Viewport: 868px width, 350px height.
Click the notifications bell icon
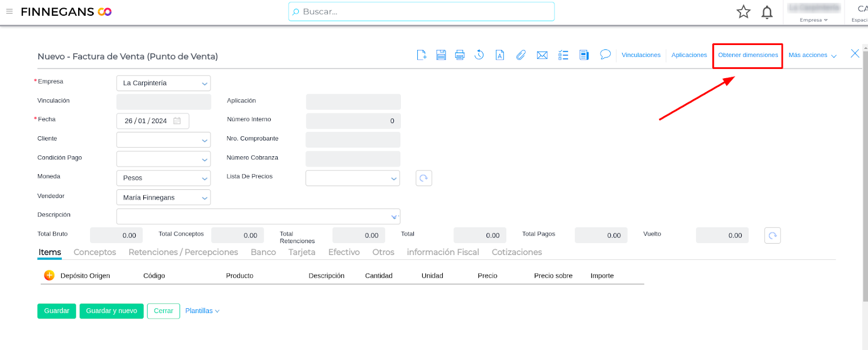pyautogui.click(x=767, y=12)
